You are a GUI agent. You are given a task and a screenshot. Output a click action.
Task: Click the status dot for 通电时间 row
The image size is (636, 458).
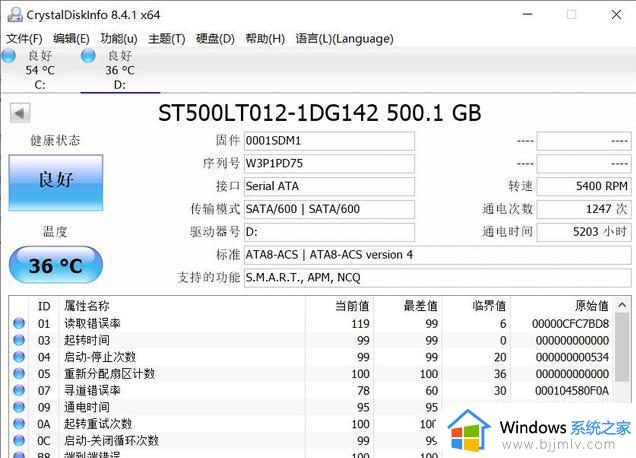[18, 408]
